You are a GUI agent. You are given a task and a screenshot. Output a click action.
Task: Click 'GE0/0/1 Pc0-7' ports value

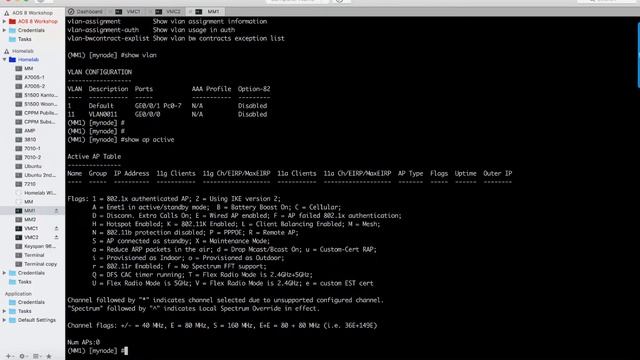click(x=158, y=106)
